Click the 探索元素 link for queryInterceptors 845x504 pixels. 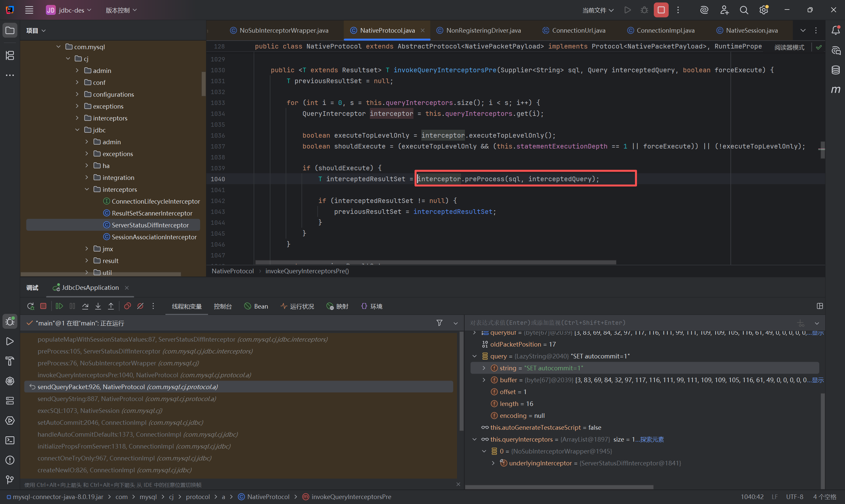coord(652,439)
